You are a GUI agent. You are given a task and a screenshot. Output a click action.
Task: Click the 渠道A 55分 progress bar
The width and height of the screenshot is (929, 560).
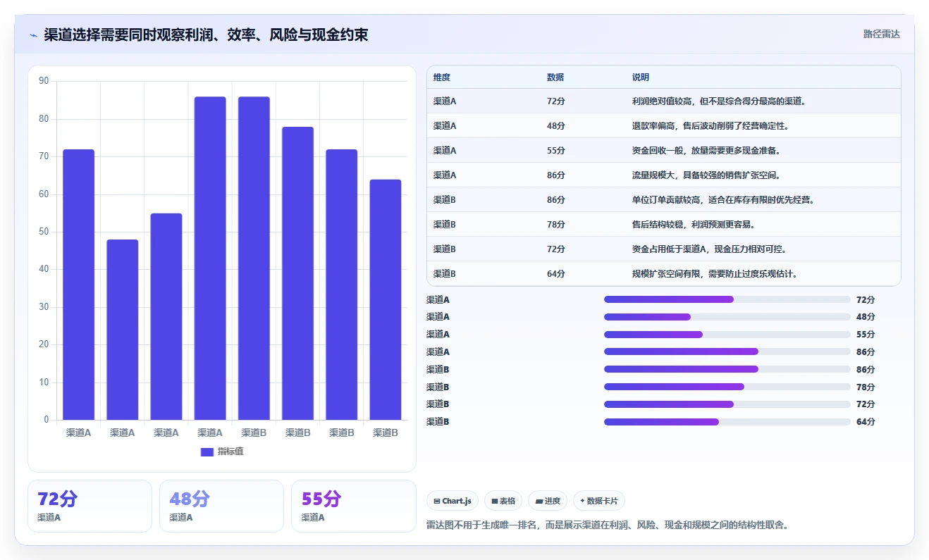[727, 334]
